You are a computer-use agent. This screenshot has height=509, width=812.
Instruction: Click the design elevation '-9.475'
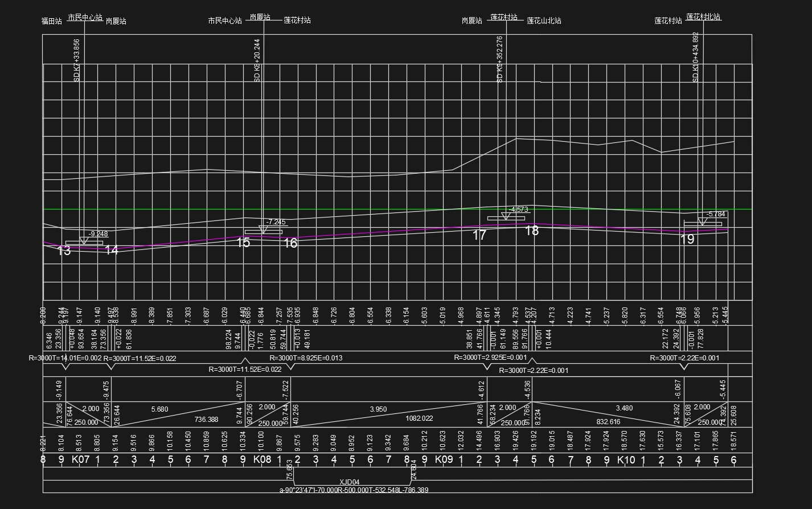tap(106, 390)
